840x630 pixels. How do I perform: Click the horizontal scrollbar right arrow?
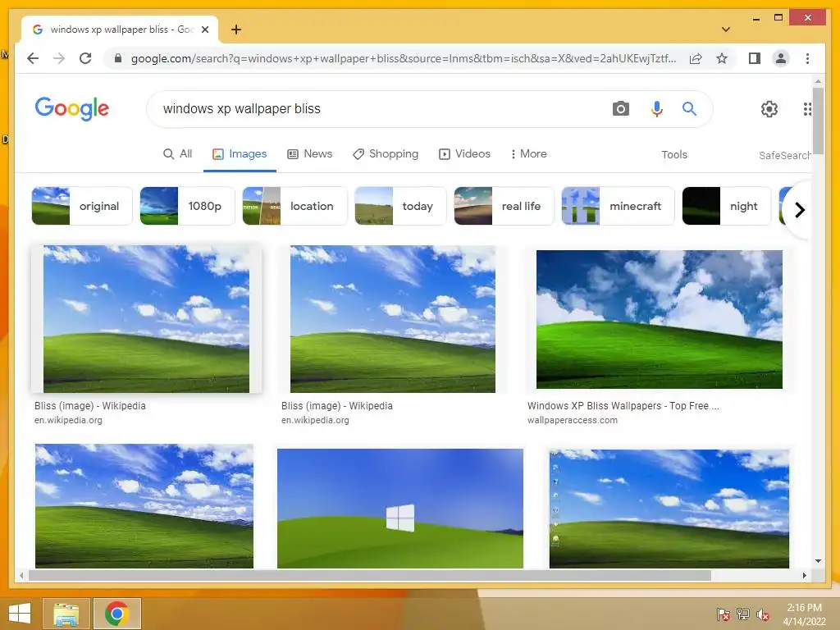[x=804, y=575]
